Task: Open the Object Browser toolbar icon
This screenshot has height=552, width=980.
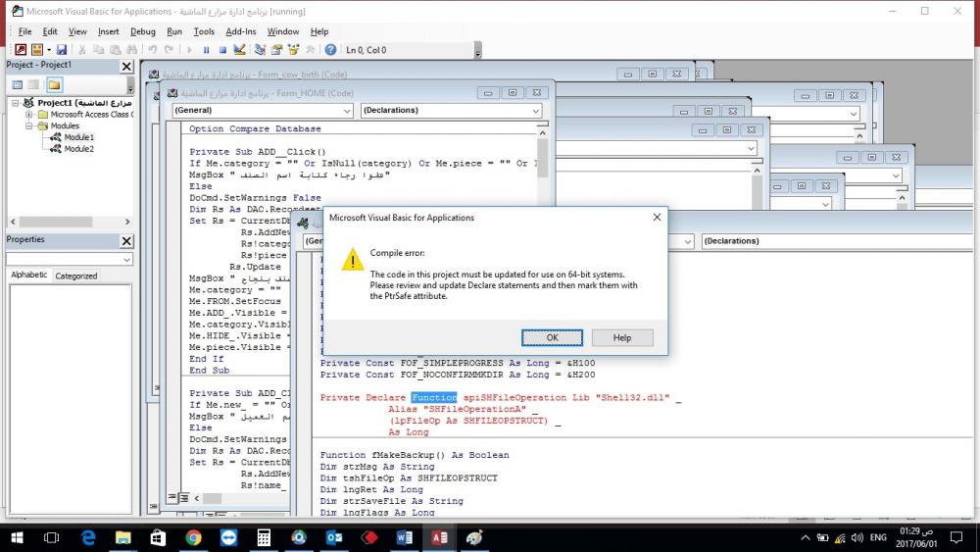Action: (293, 49)
